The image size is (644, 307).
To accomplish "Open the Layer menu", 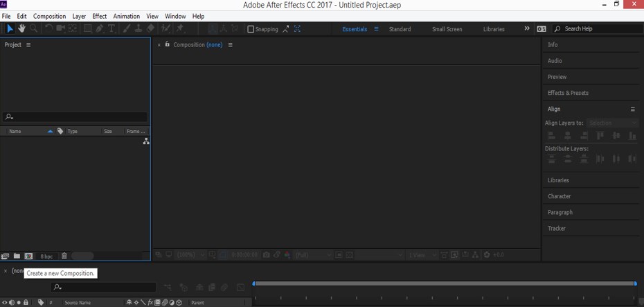I will tap(79, 17).
